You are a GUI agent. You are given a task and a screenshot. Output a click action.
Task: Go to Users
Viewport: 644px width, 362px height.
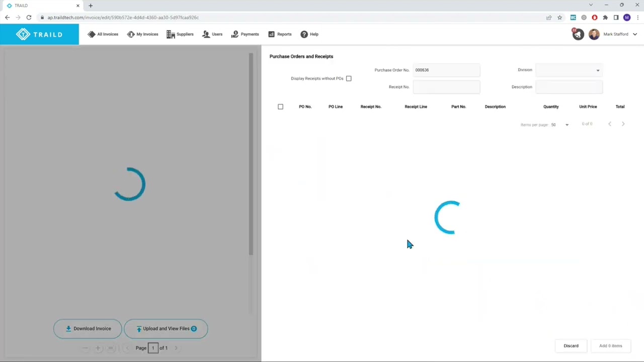point(212,34)
